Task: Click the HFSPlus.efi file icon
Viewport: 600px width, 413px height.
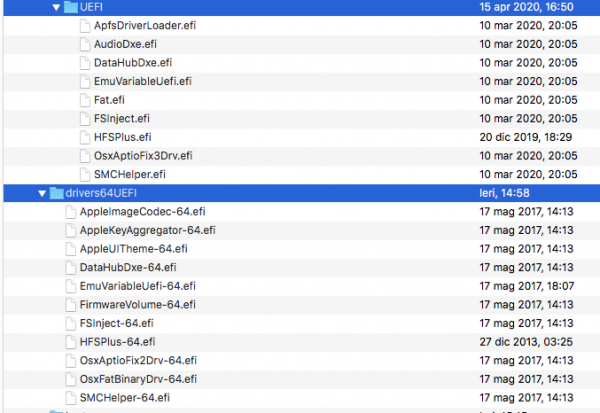Action: click(85, 137)
